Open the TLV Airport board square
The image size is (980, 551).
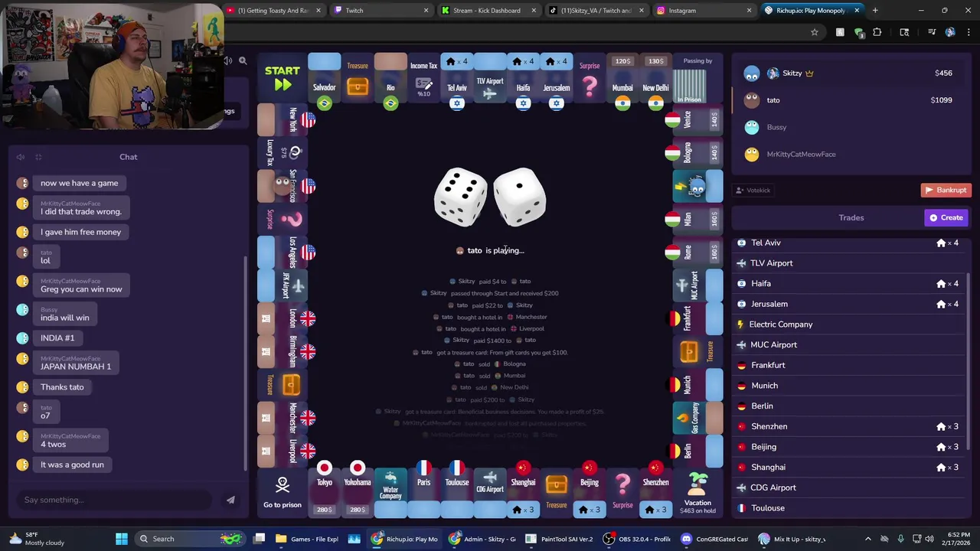point(490,79)
